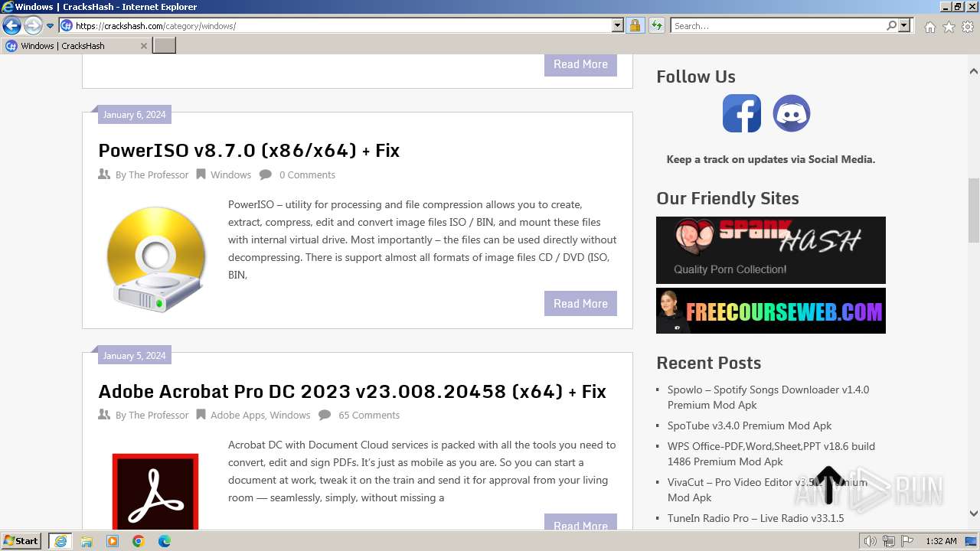The width and height of the screenshot is (980, 551).
Task: Click the top Read More button
Action: (x=580, y=64)
